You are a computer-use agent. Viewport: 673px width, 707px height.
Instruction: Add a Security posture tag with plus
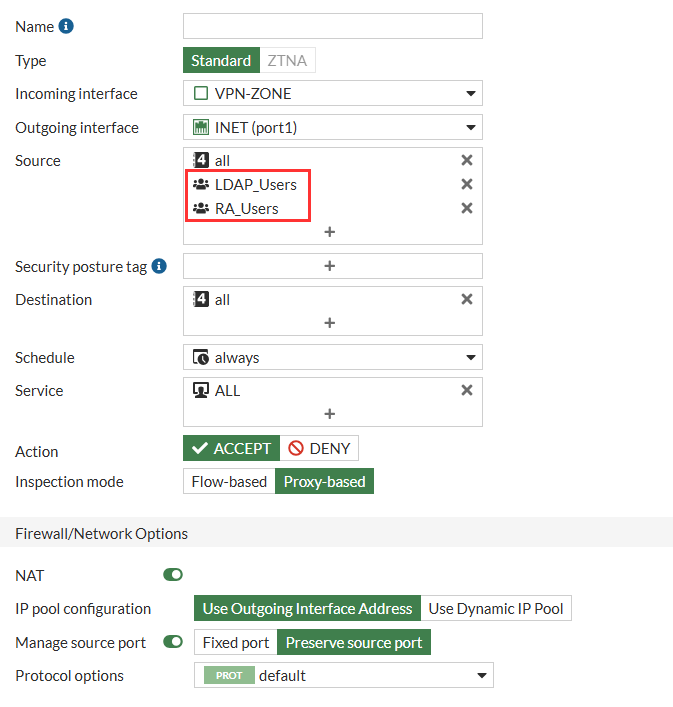click(330, 266)
